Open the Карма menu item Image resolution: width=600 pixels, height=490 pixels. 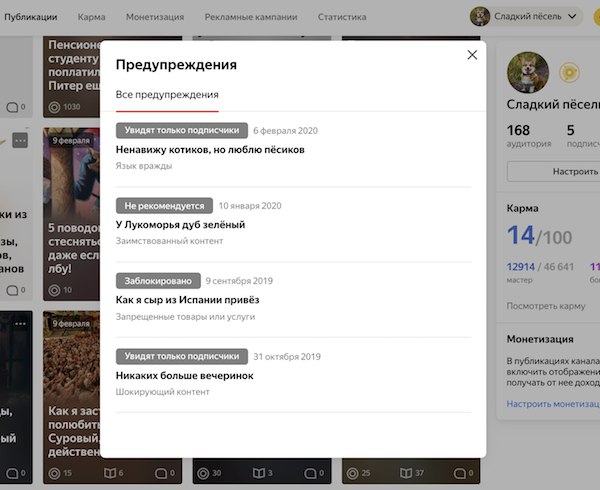click(91, 17)
